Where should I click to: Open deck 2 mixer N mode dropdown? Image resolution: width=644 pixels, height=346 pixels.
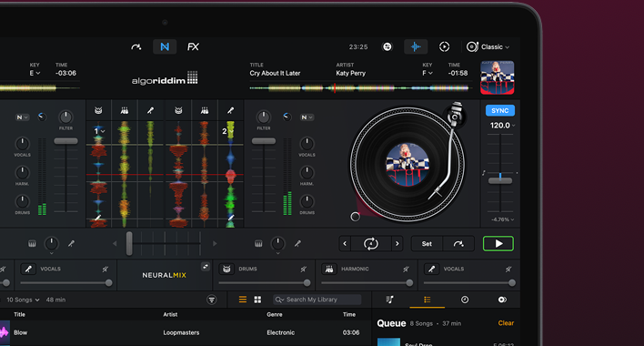click(x=307, y=117)
